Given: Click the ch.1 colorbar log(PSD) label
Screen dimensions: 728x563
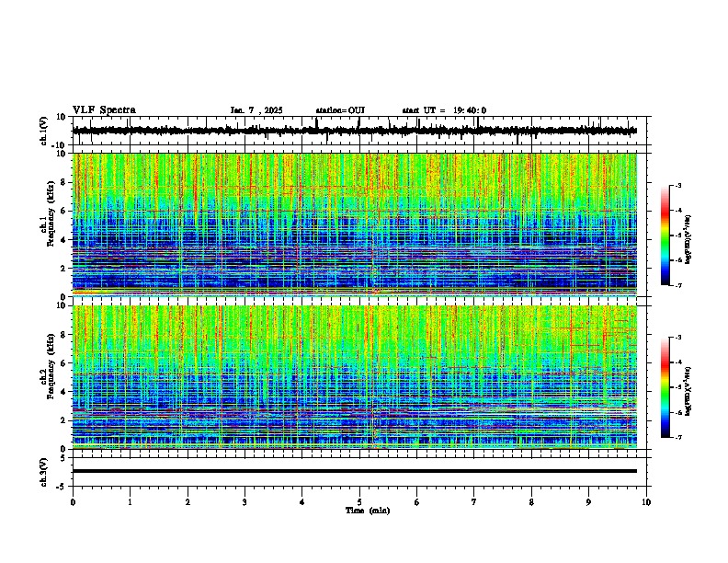Looking at the screenshot, I should (688, 239).
